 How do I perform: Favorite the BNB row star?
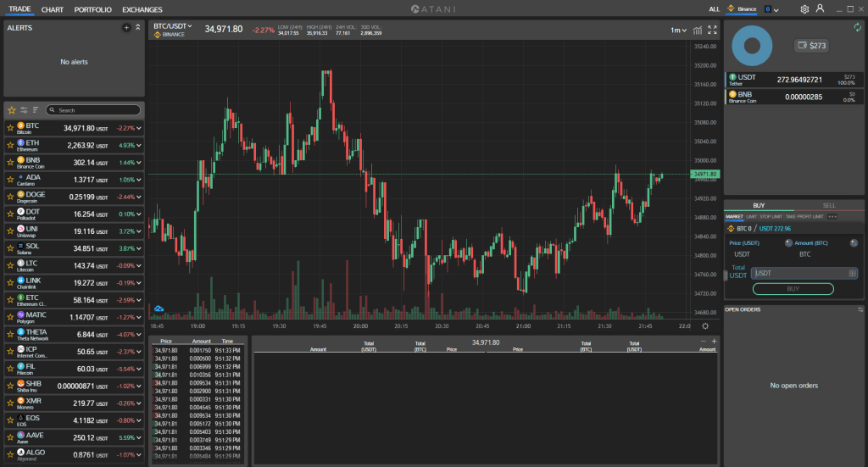[x=10, y=162]
